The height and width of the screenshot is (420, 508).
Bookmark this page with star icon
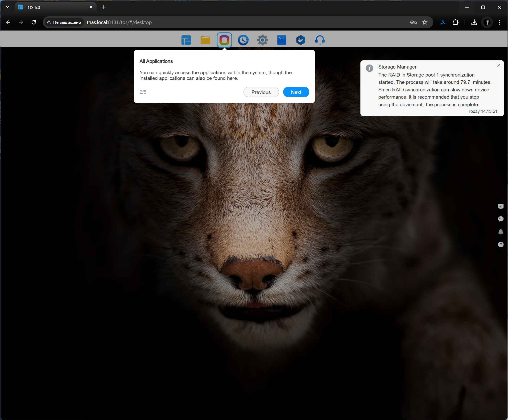pyautogui.click(x=425, y=22)
